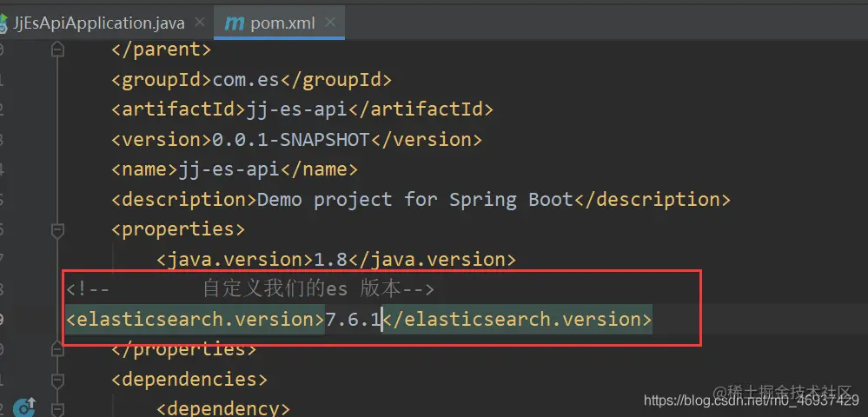Click the jj-es-api value inside the name tag
The image size is (868, 417).
(x=229, y=169)
